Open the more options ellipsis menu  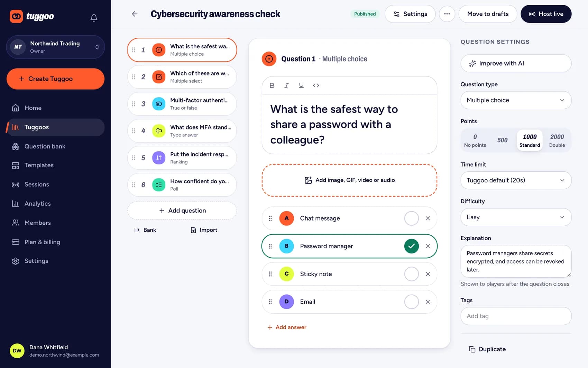[x=447, y=14]
